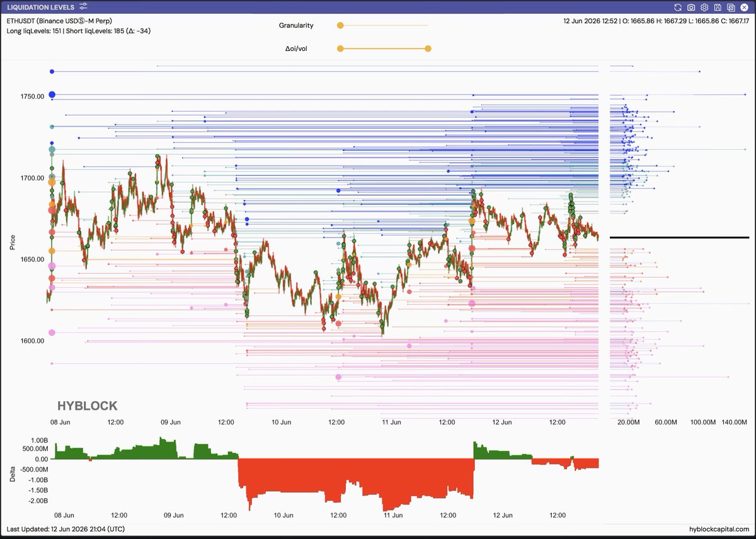Open chart settings gear
The height and width of the screenshot is (539, 756).
click(704, 8)
